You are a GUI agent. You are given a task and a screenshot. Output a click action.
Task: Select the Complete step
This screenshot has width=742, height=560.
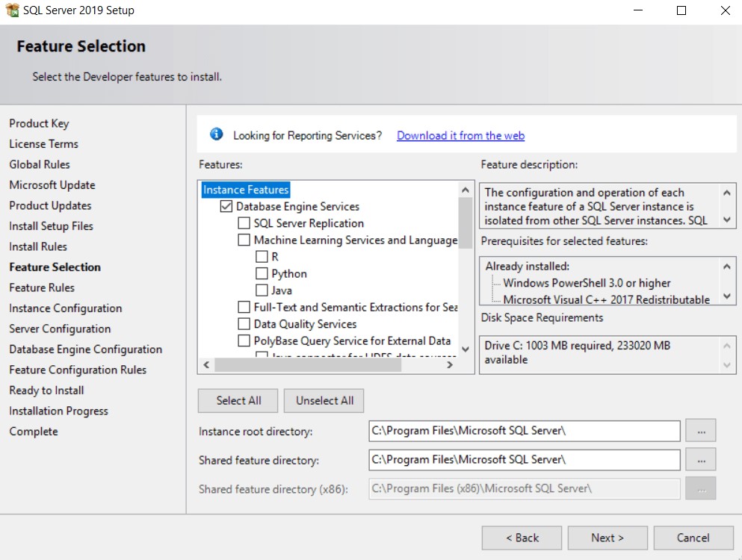click(34, 432)
